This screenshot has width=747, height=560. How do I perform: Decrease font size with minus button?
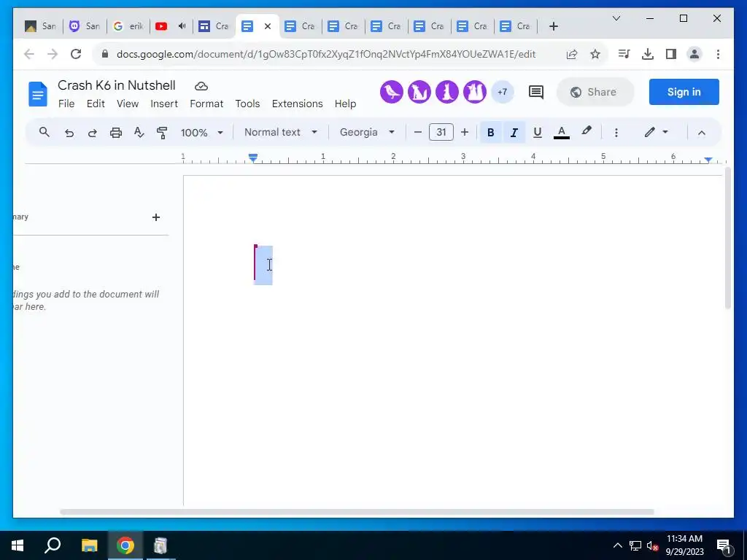[x=418, y=133]
